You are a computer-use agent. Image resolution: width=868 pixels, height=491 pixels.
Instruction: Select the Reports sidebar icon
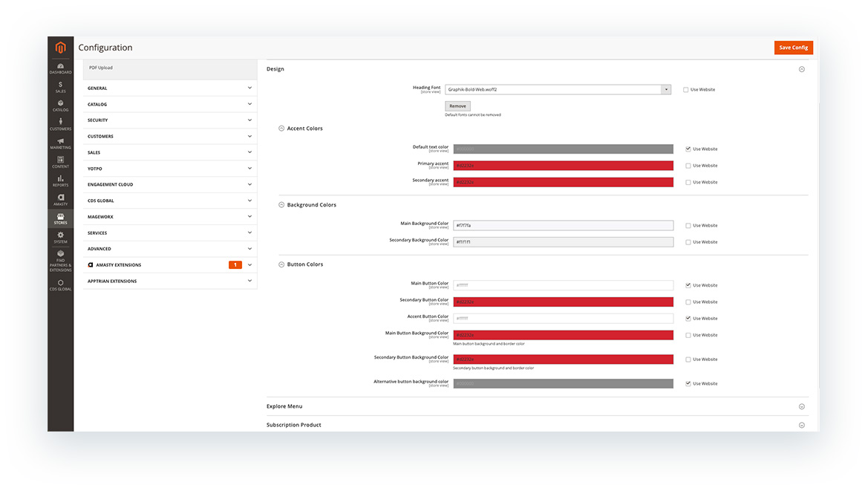point(60,181)
